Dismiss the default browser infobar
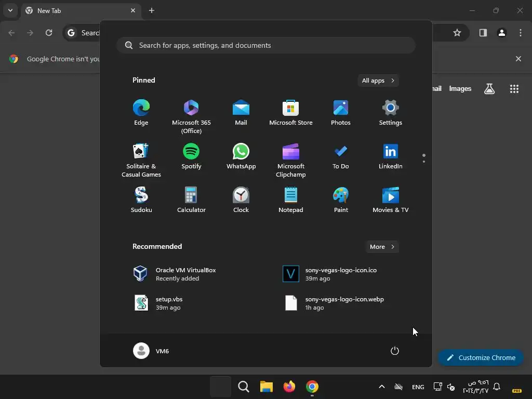This screenshot has width=532, height=399. pos(518,59)
